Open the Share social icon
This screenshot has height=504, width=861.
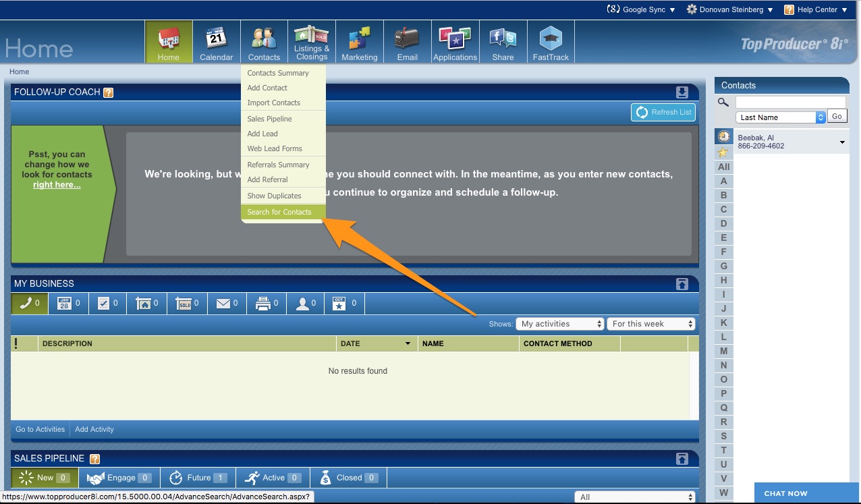point(503,42)
